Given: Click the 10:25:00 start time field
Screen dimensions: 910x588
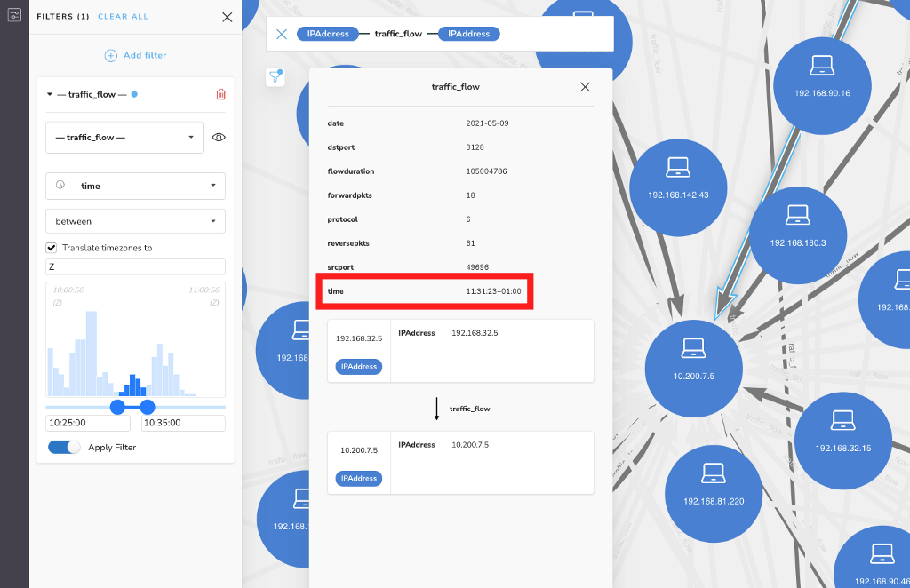Looking at the screenshot, I should (x=88, y=423).
